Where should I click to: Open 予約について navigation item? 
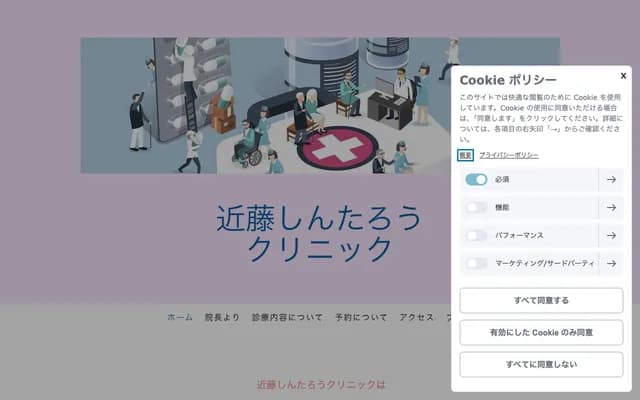[x=361, y=317]
